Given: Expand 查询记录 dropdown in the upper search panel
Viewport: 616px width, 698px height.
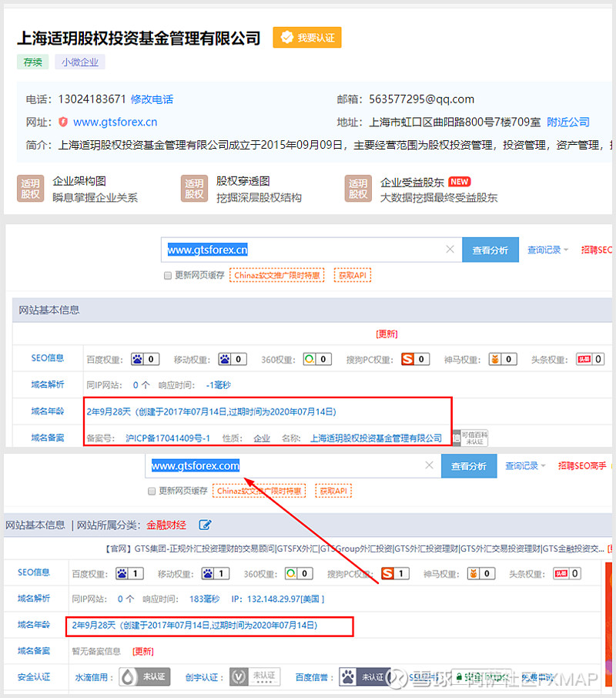Looking at the screenshot, I should (x=547, y=250).
